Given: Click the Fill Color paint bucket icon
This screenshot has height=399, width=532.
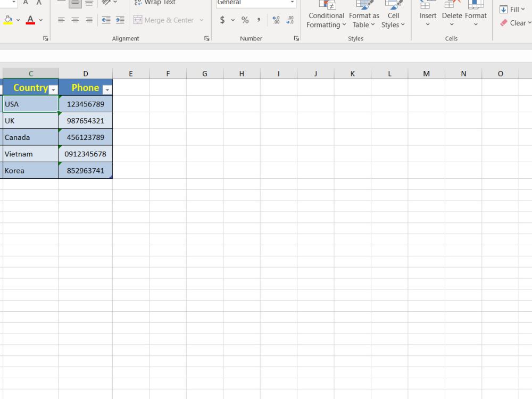Looking at the screenshot, I should (x=8, y=20).
